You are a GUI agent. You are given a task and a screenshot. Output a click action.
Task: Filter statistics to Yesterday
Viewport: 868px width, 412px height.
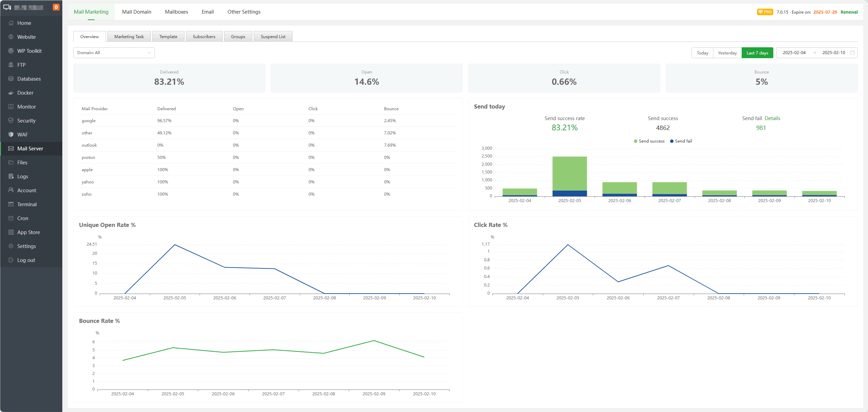pos(727,53)
